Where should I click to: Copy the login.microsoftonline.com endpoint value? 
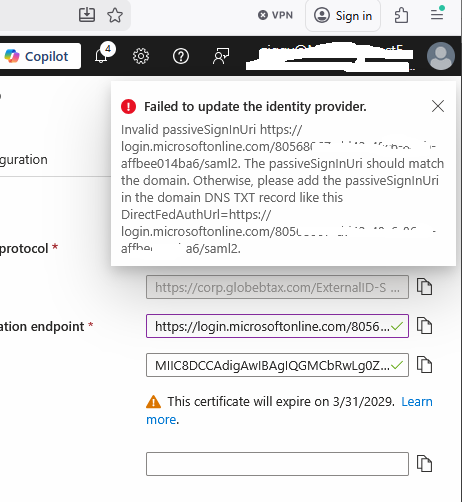(x=424, y=326)
